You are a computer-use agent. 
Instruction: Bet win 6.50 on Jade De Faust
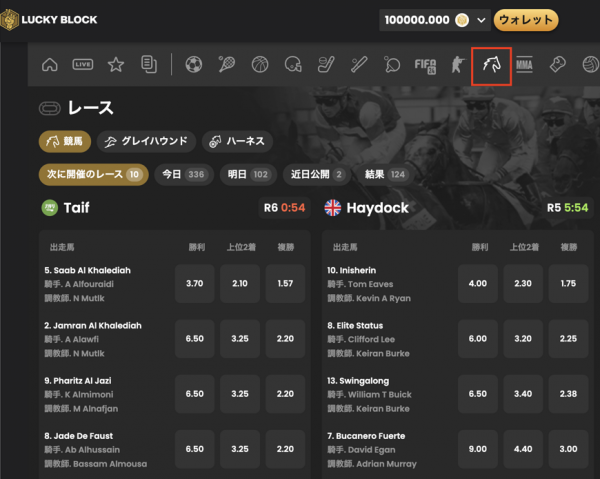coord(194,449)
